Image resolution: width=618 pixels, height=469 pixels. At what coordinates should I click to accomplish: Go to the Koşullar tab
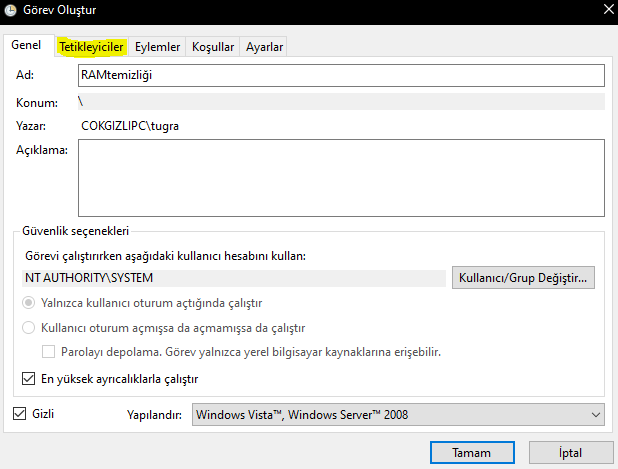point(213,47)
